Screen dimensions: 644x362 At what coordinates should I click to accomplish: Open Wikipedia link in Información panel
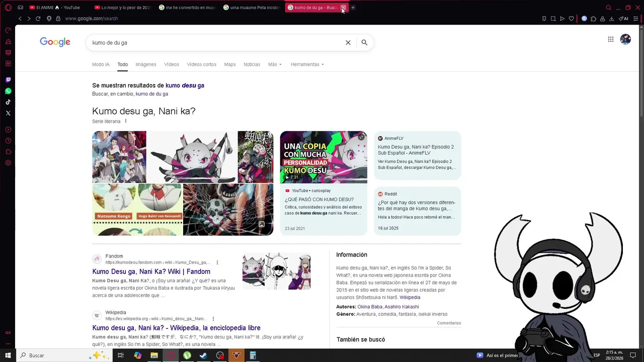pyautogui.click(x=410, y=298)
